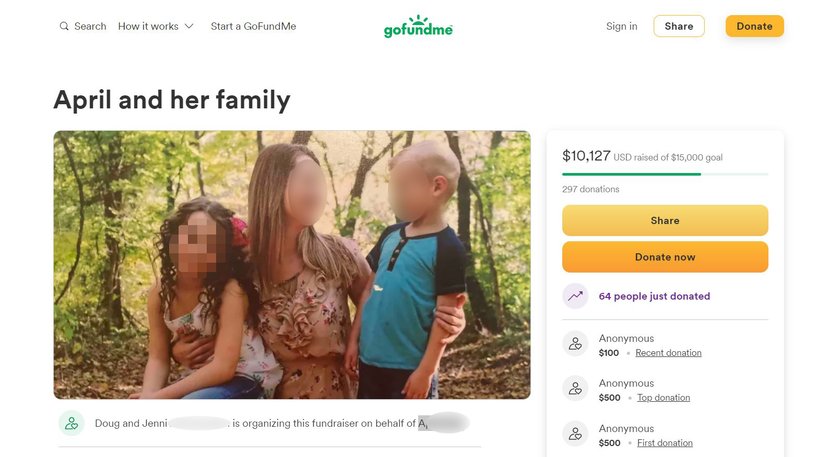
Task: Click the orange Donate button in the header
Action: click(754, 26)
